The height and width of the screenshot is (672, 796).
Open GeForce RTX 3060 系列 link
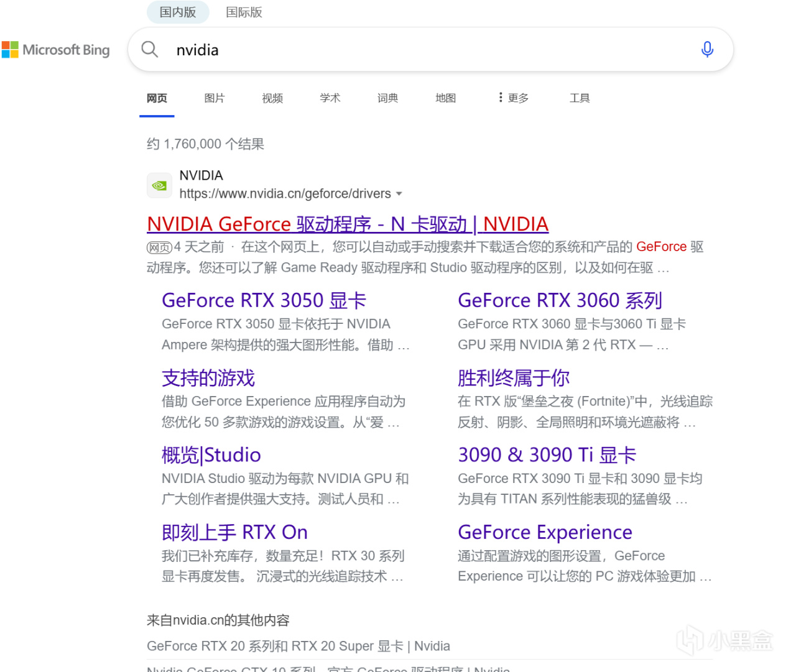coord(560,300)
